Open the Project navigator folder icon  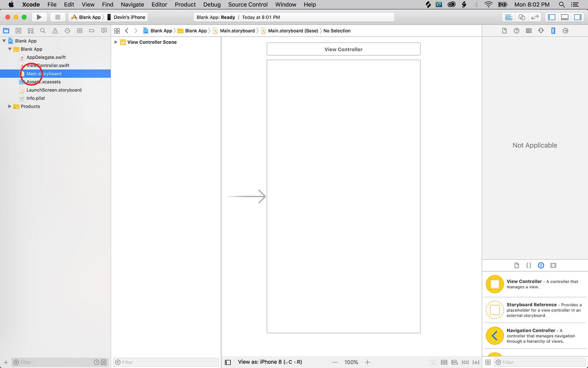[x=6, y=31]
